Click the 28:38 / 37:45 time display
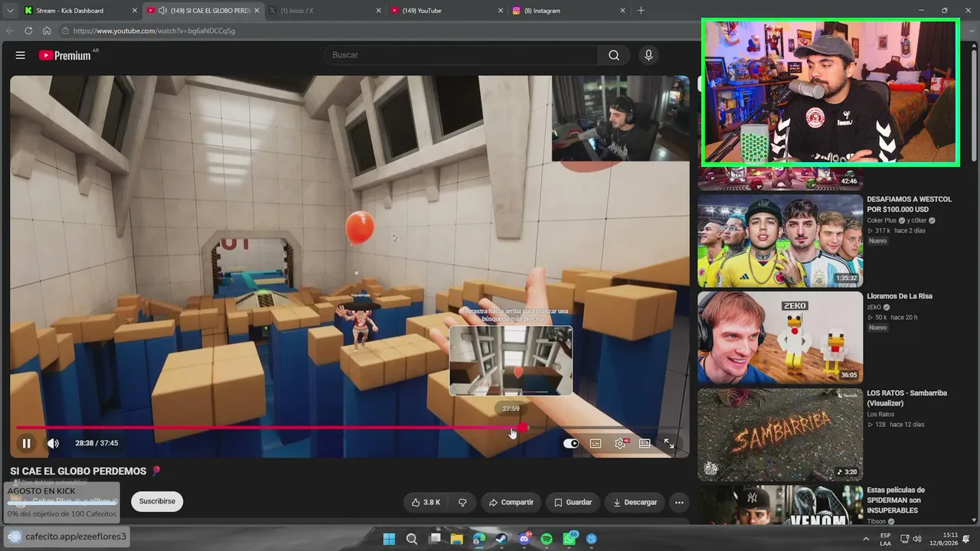 pyautogui.click(x=96, y=443)
